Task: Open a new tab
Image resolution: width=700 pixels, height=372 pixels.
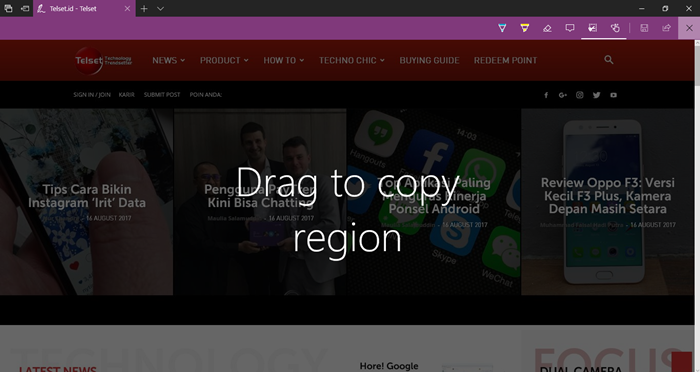Action: pos(144,8)
